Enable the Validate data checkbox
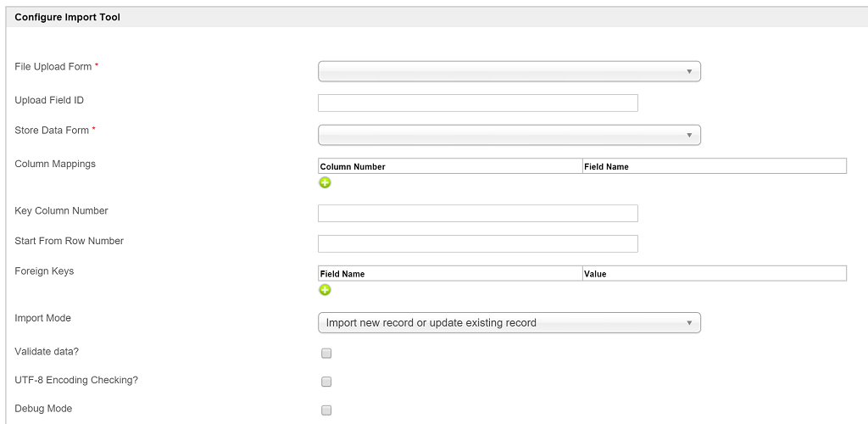This screenshot has width=868, height=424. [326, 354]
